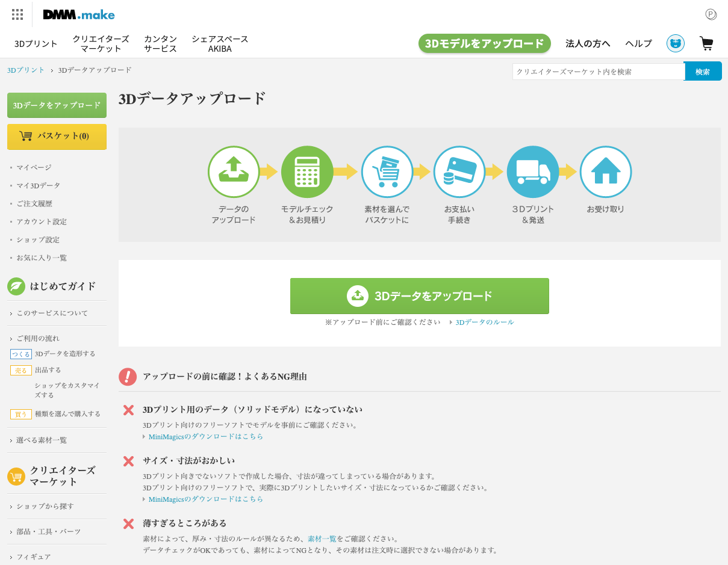This screenshot has height=565, width=728.
Task: Open MiniMagics download link under ソリッドモデル
Action: click(x=206, y=436)
